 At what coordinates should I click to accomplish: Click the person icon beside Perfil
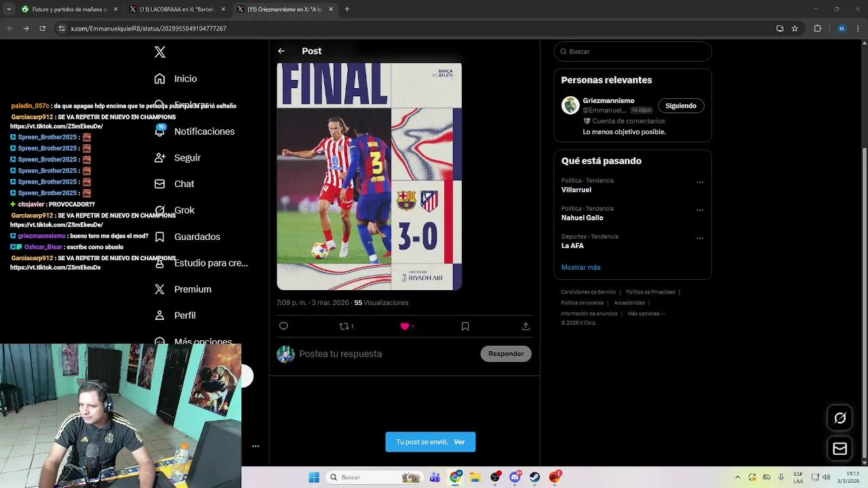pos(159,315)
